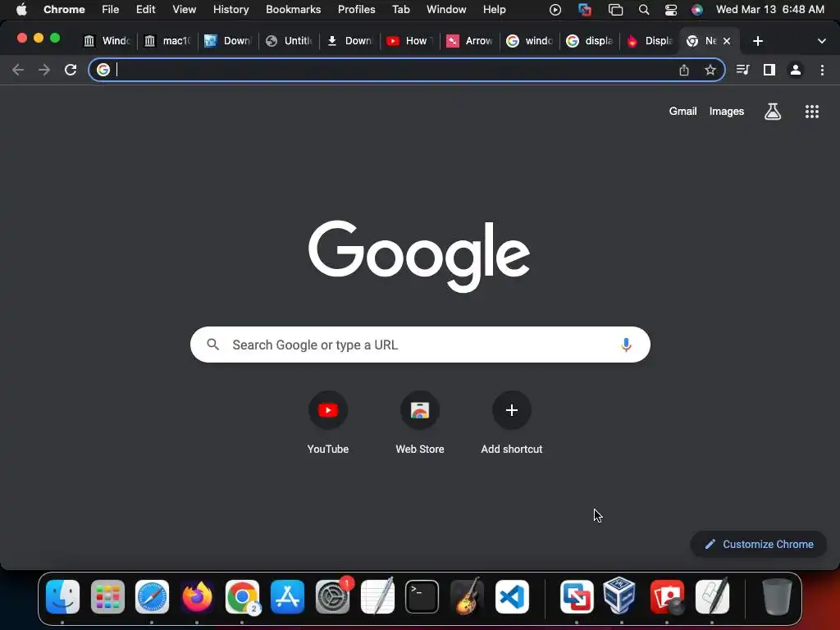Focus the Search Google or type a URL box
This screenshot has height=630, width=840.
pyautogui.click(x=420, y=345)
